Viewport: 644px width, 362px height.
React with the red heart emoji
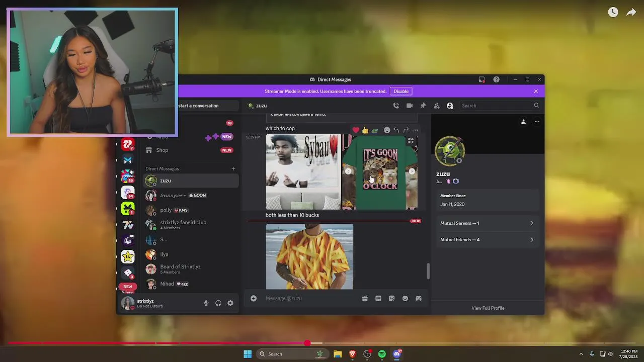click(x=356, y=130)
